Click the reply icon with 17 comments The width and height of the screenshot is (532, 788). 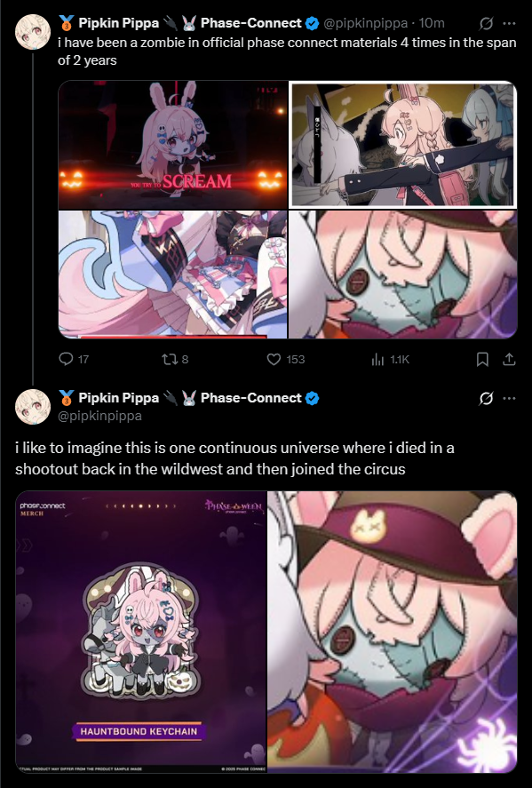(x=67, y=359)
